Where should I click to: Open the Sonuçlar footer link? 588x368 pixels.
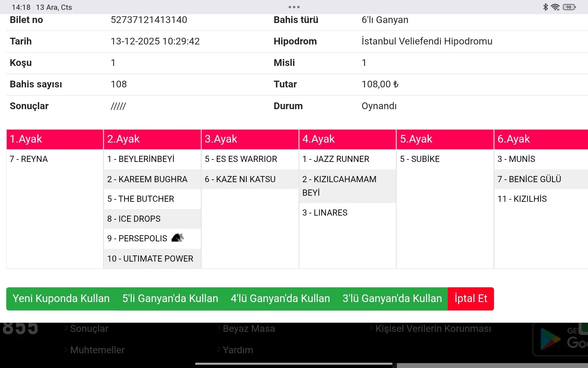click(89, 329)
